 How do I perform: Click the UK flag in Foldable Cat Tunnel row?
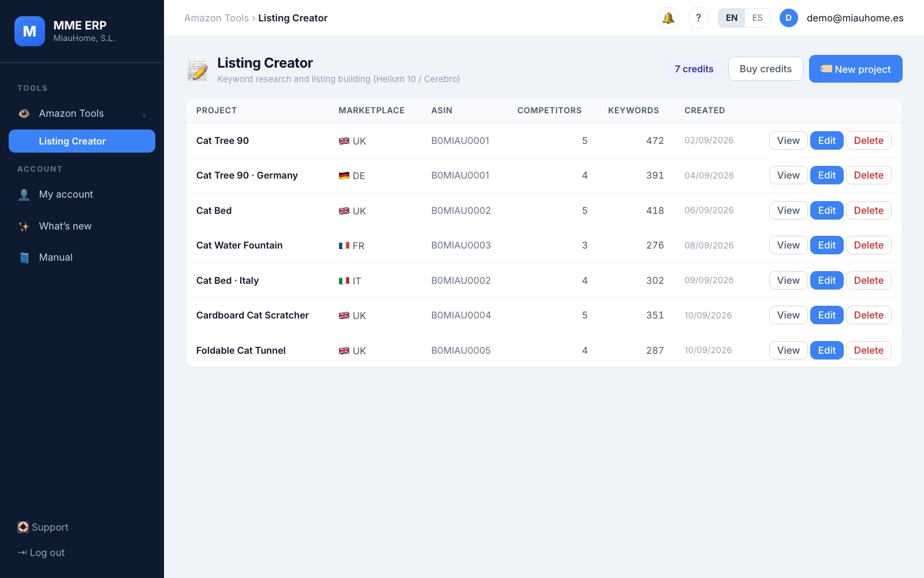coord(344,351)
